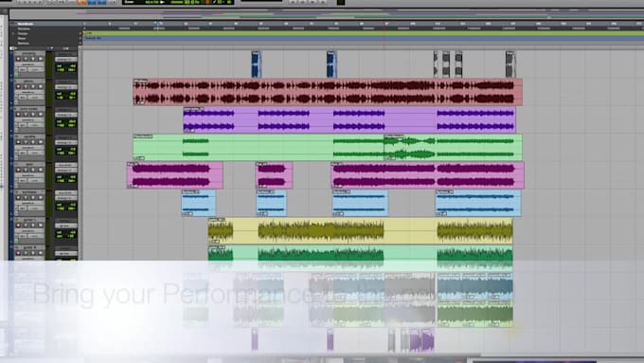Click the add meter change plus button
The image size is (644, 363).
point(80,38)
